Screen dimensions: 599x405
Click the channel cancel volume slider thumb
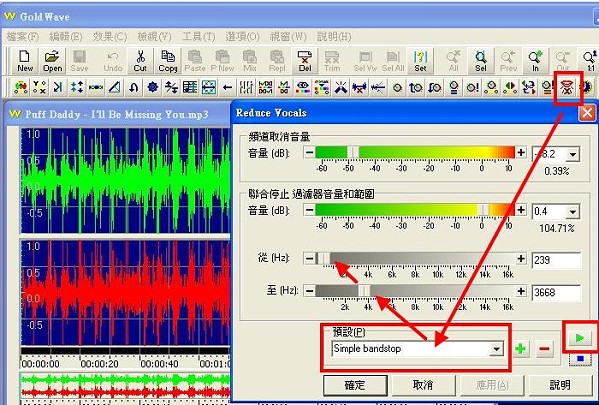point(353,152)
